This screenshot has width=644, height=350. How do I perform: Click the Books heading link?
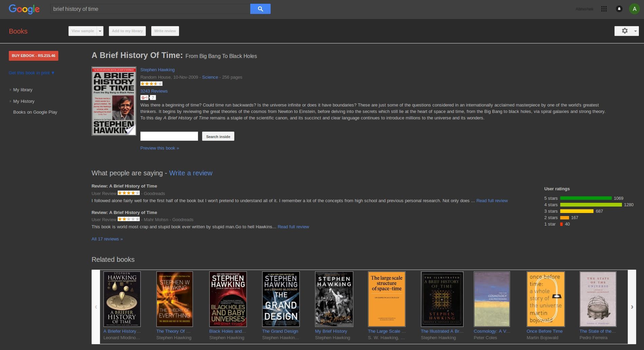coord(18,31)
